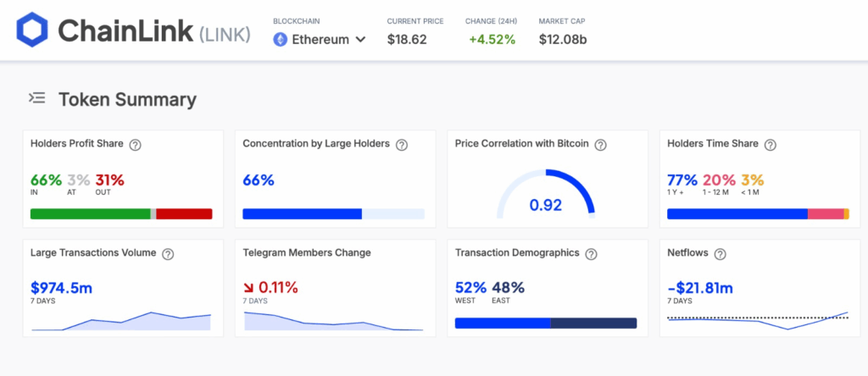
Task: Click the West segment of demographics bar
Action: click(503, 323)
